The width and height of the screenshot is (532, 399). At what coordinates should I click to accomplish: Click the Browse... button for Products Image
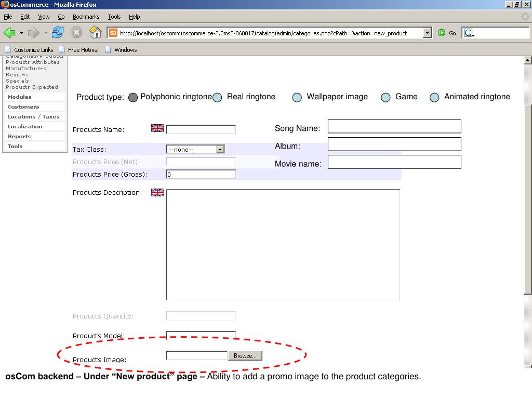pos(245,355)
